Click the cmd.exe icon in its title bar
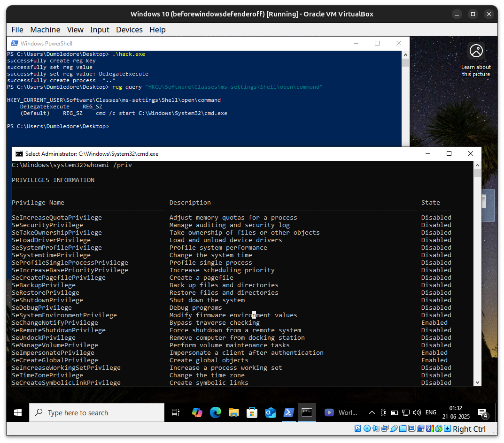 pos(19,154)
